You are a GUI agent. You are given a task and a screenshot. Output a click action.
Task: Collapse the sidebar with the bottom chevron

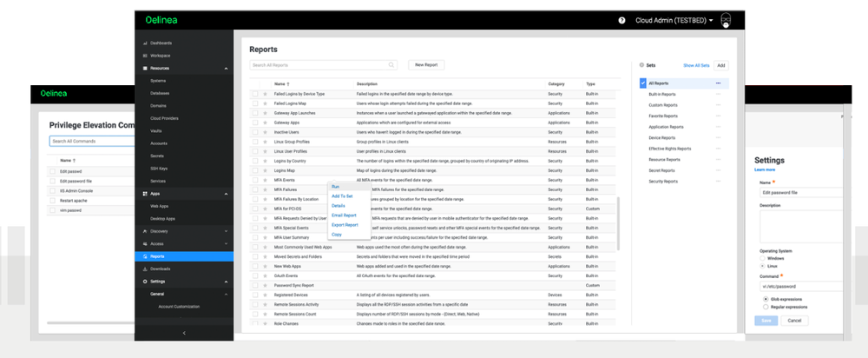pos(184,333)
